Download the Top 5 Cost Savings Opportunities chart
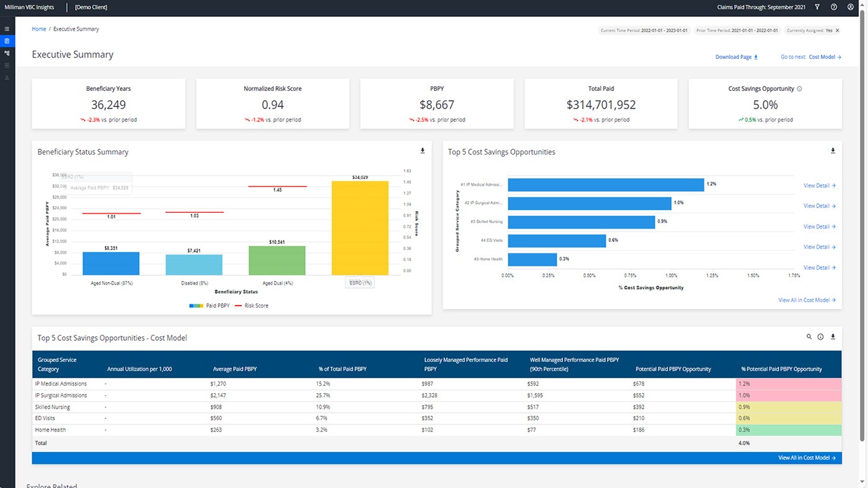Image resolution: width=868 pixels, height=488 pixels. click(833, 150)
